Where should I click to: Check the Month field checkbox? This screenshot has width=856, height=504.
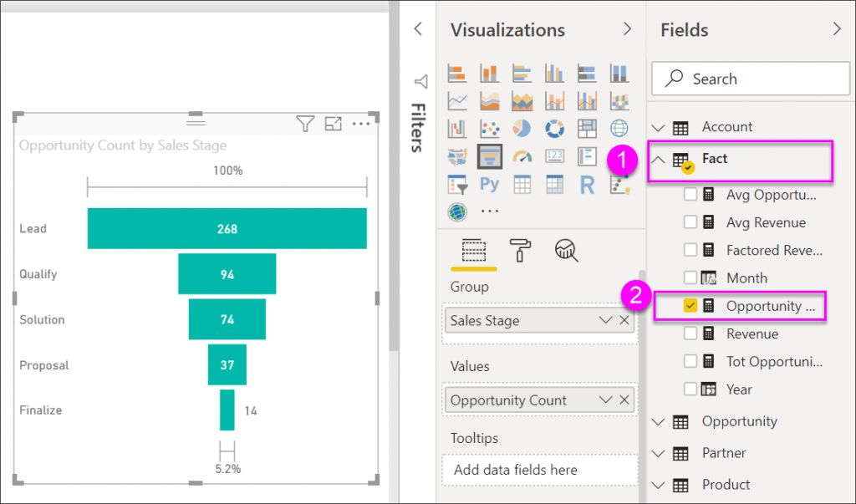(690, 278)
